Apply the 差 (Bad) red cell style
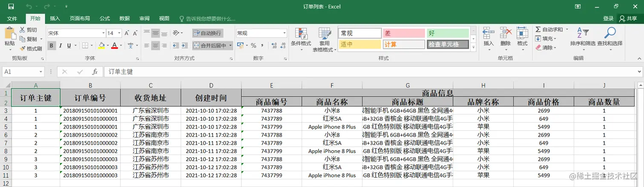644x187 pixels. 403,33
